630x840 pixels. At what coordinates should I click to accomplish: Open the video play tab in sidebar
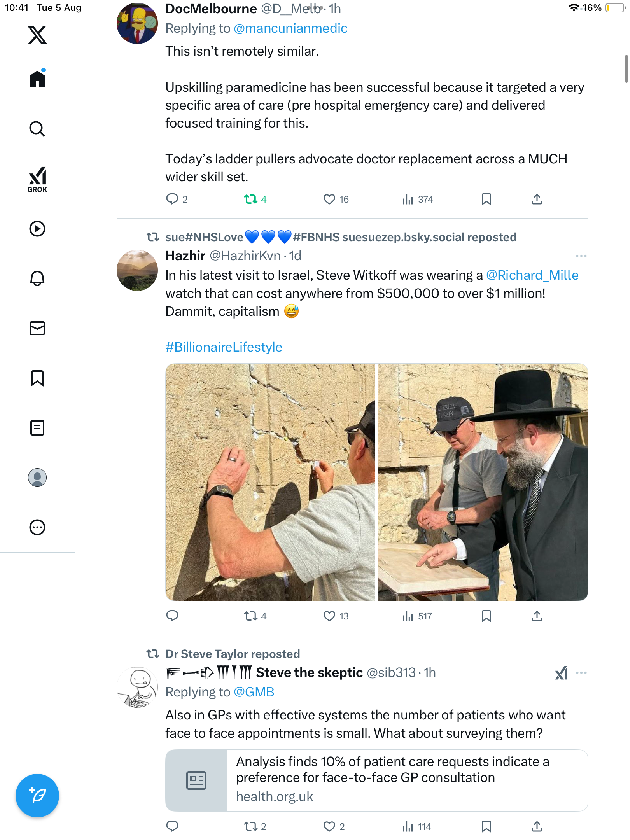(37, 229)
